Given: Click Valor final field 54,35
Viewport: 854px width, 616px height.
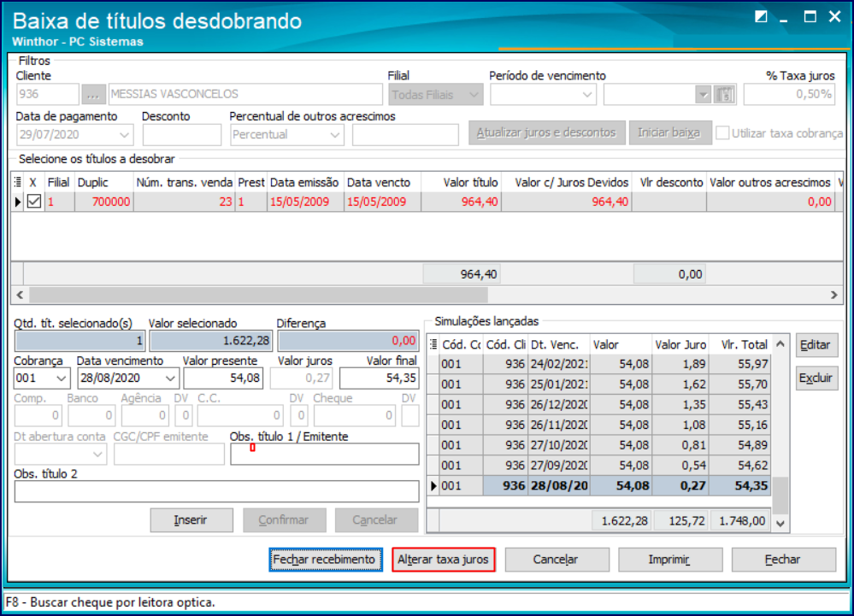Looking at the screenshot, I should click(x=379, y=378).
